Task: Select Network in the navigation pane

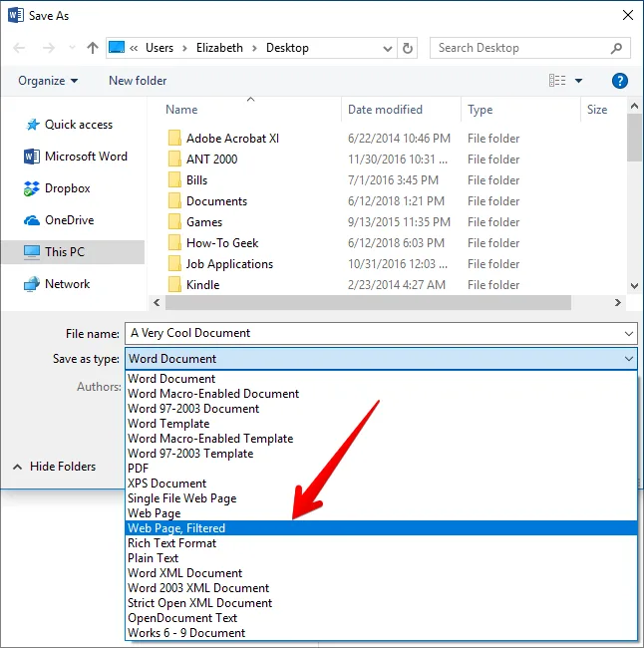Action: click(67, 284)
